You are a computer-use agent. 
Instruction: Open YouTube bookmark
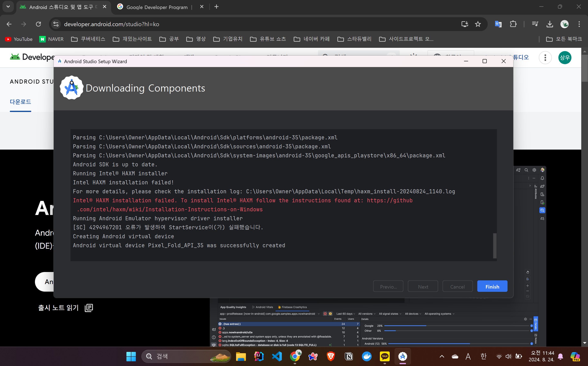click(x=19, y=39)
